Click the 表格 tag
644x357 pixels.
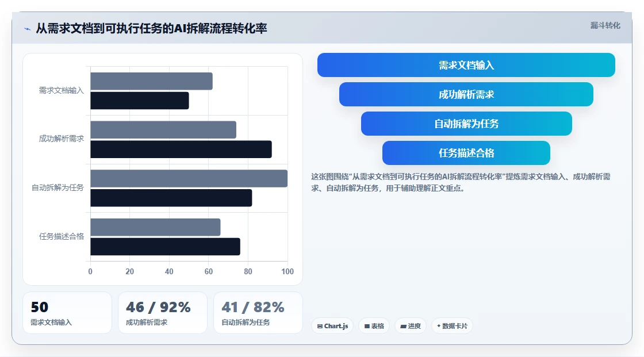tap(374, 326)
